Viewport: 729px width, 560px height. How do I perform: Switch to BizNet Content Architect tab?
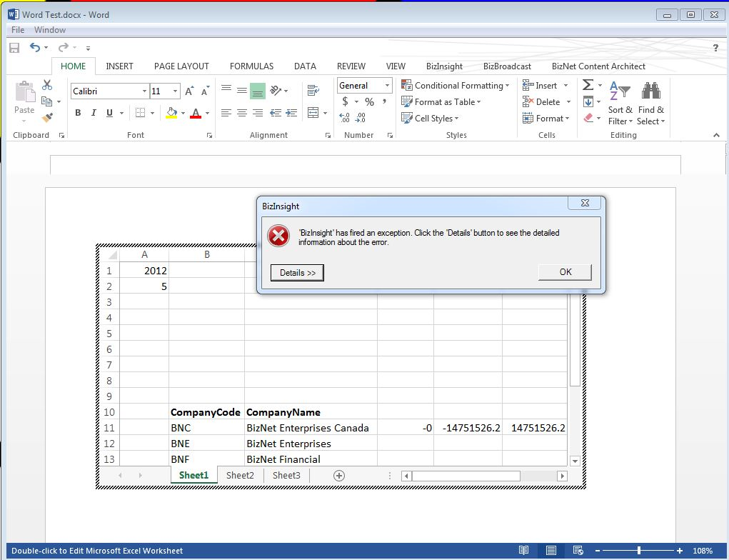pyautogui.click(x=598, y=66)
